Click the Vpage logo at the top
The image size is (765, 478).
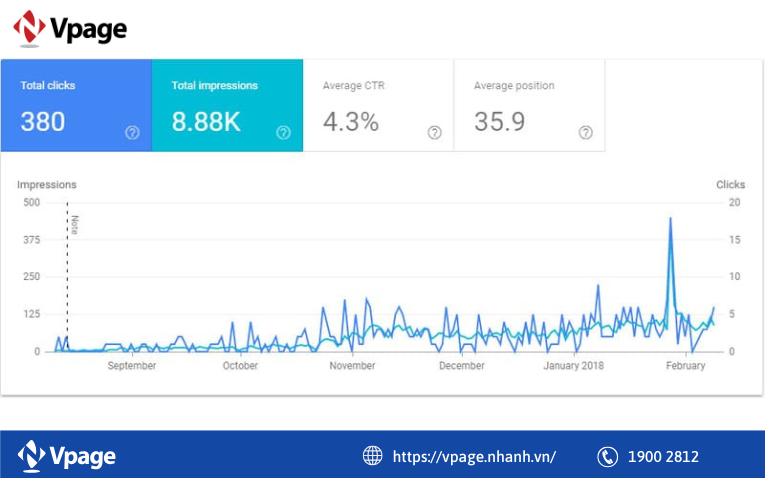[70, 28]
